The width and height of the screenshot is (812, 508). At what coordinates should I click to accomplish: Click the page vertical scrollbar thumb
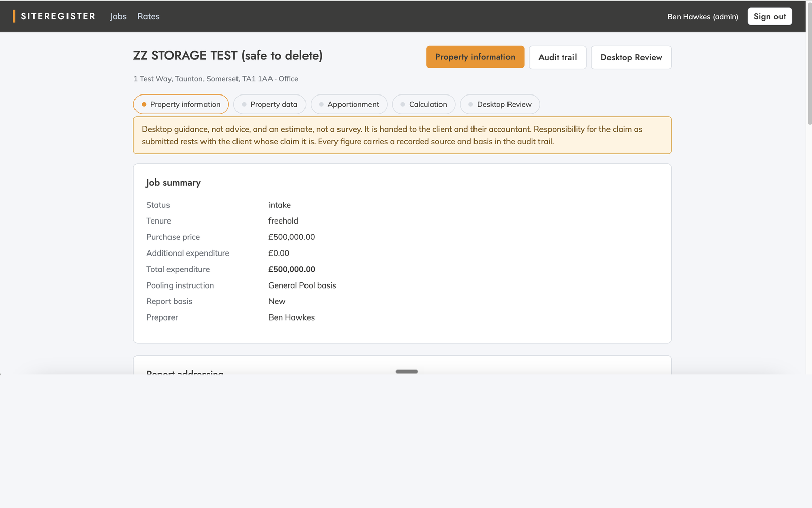[809, 63]
